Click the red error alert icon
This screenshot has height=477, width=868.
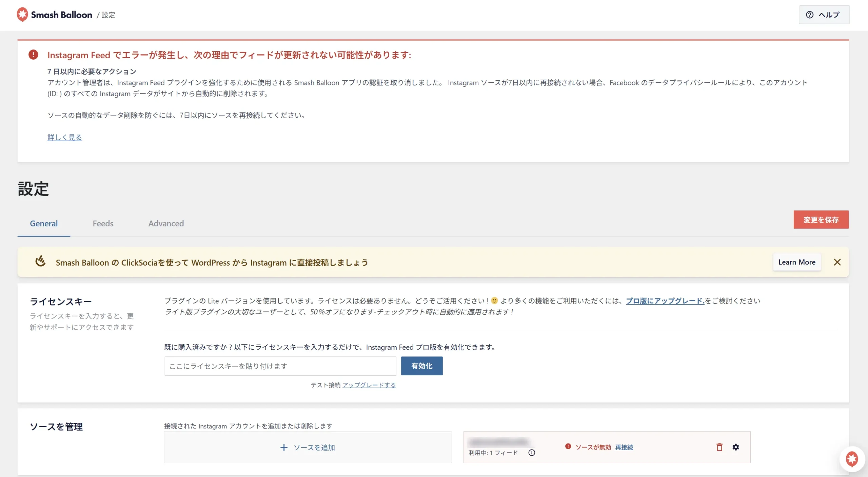[33, 55]
